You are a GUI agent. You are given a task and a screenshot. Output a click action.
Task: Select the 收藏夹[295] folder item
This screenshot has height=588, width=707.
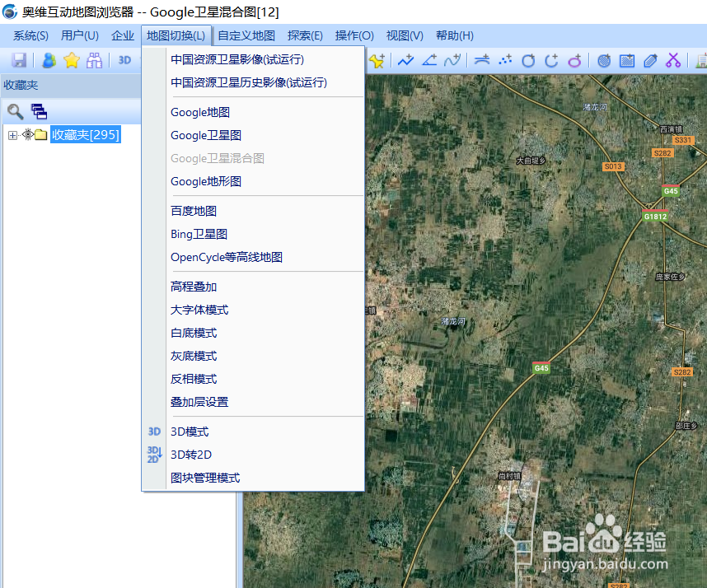coord(85,135)
